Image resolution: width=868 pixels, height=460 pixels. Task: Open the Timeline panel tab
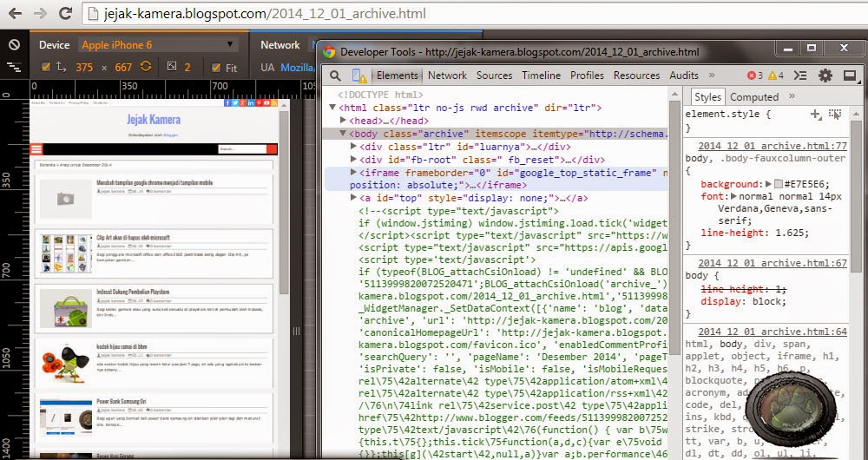tap(542, 76)
